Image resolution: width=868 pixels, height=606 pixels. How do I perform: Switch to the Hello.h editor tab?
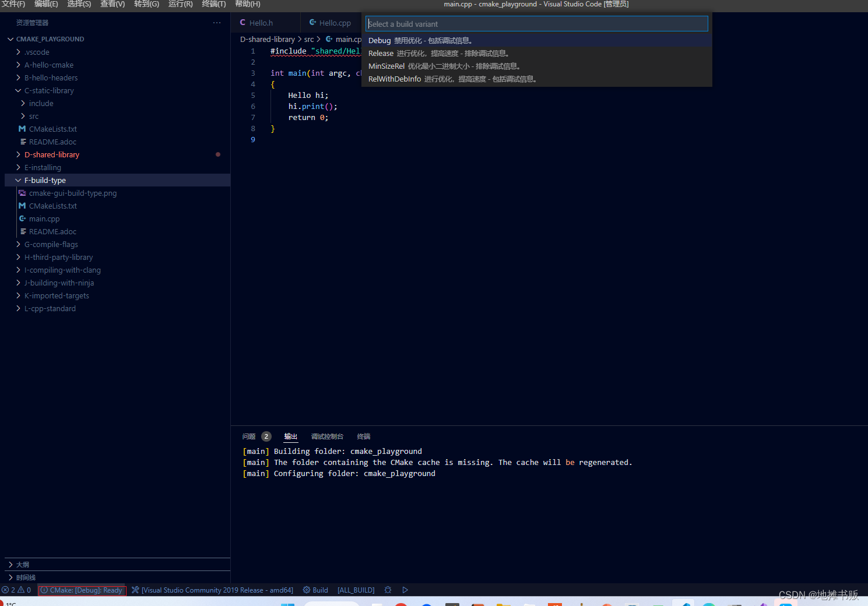click(261, 23)
